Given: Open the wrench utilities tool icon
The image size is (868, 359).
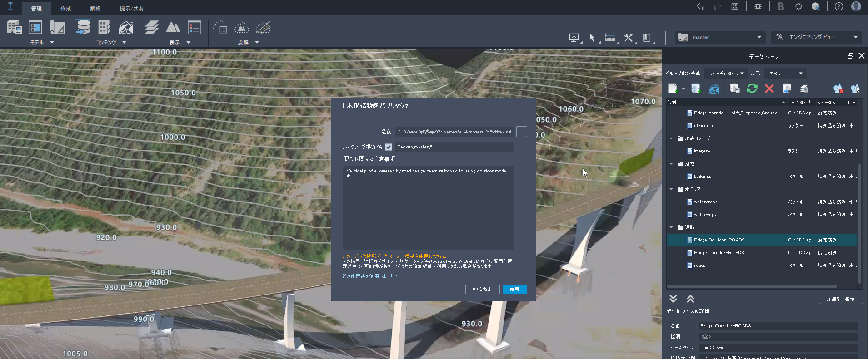Looking at the screenshot, I should 629,38.
